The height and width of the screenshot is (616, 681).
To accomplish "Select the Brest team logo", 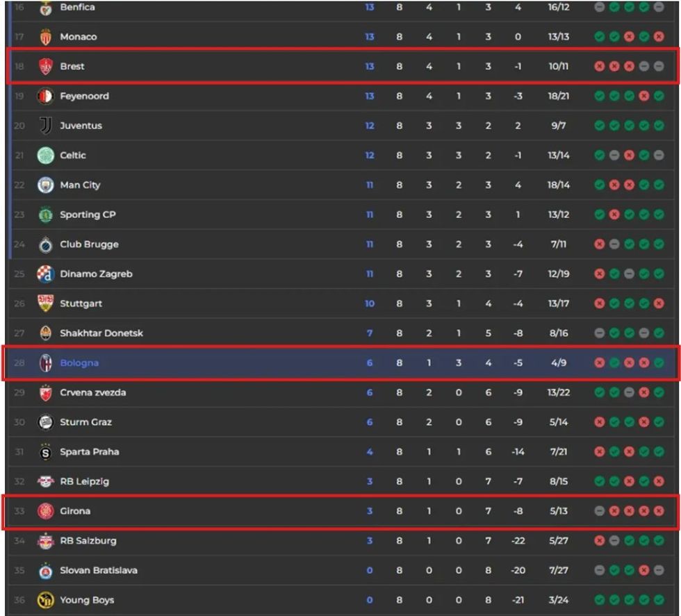I will pos(45,67).
